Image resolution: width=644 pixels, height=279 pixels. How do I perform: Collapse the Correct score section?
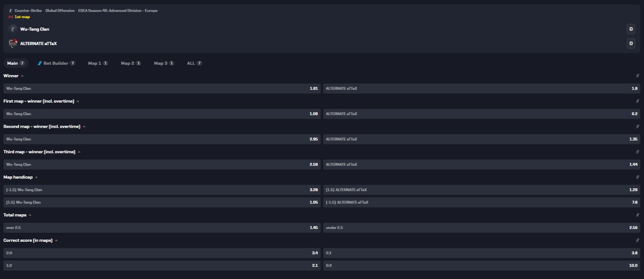56,240
